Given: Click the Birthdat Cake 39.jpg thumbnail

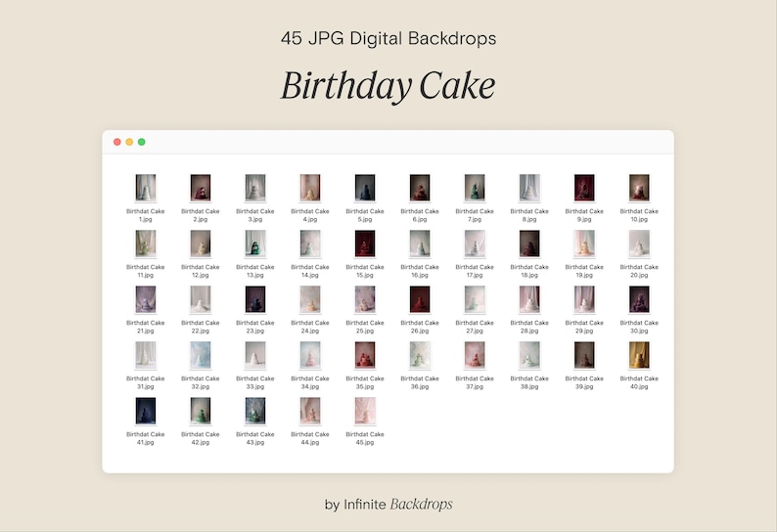Looking at the screenshot, I should coord(584,355).
